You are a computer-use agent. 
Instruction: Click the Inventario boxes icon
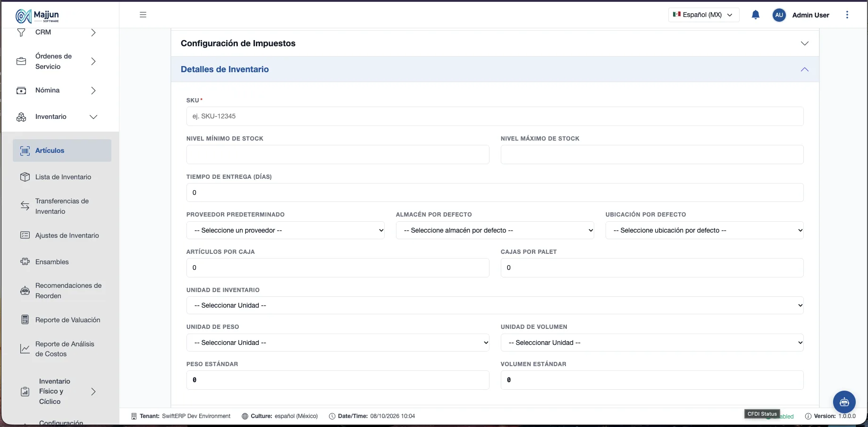point(21,117)
